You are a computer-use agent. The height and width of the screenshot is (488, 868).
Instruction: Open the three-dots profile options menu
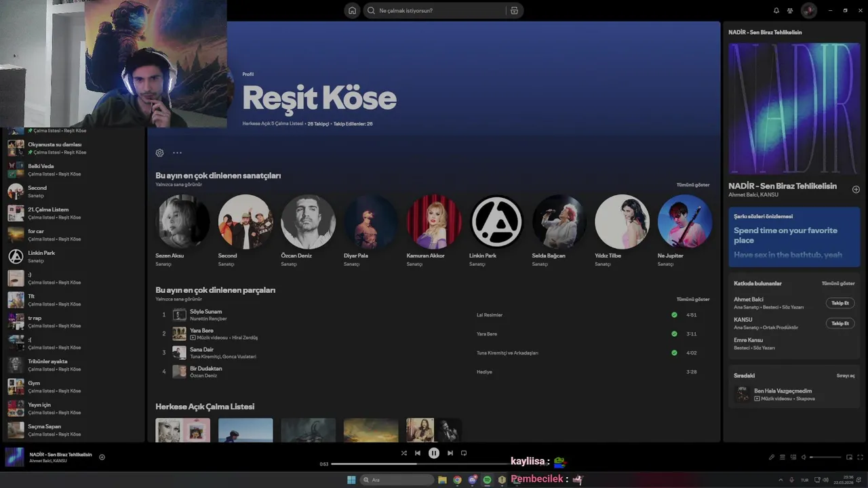point(177,153)
